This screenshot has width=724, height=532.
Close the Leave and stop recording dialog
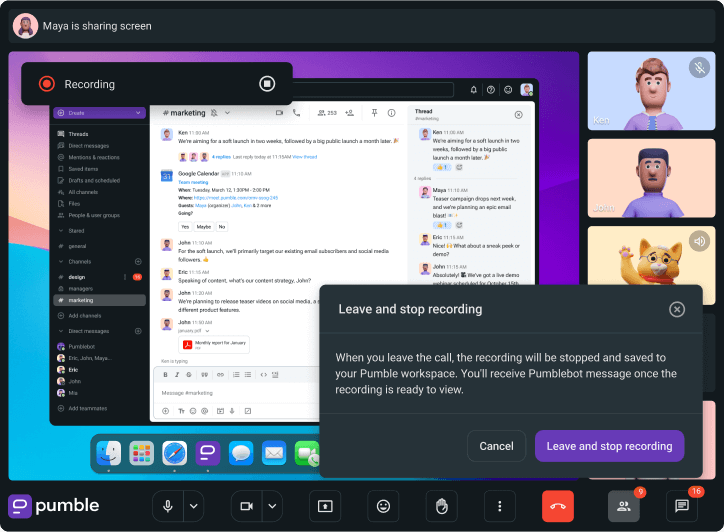677,309
